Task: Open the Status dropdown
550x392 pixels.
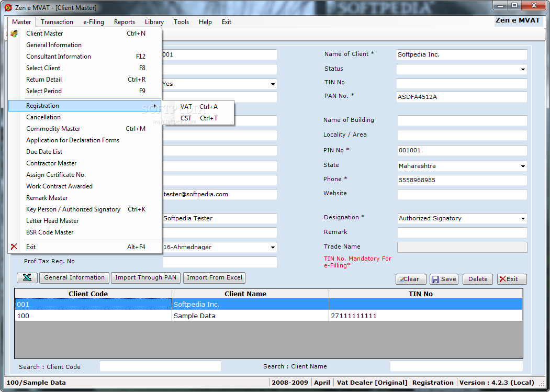Action: tap(523, 70)
